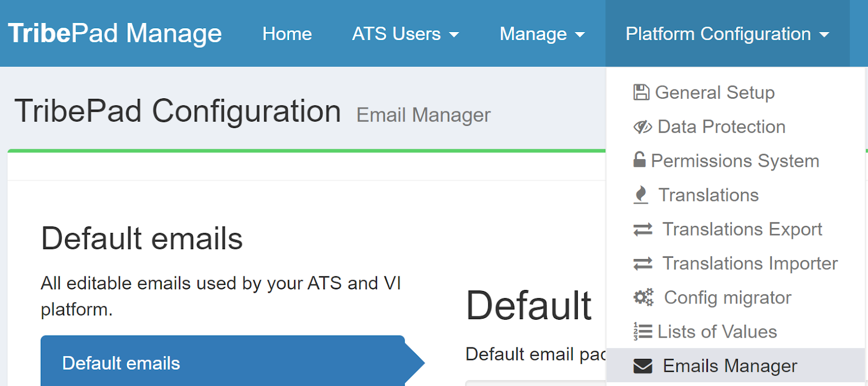This screenshot has width=868, height=386.
Task: Click the Data Protection eye-slash icon
Action: [x=643, y=127]
